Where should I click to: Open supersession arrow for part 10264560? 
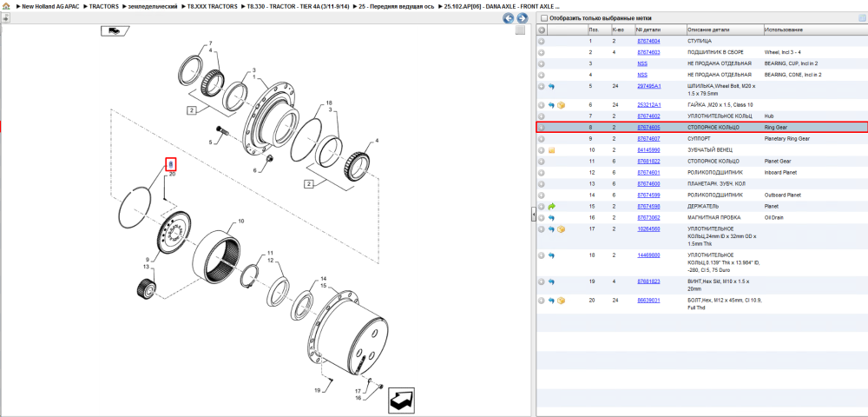pos(551,228)
